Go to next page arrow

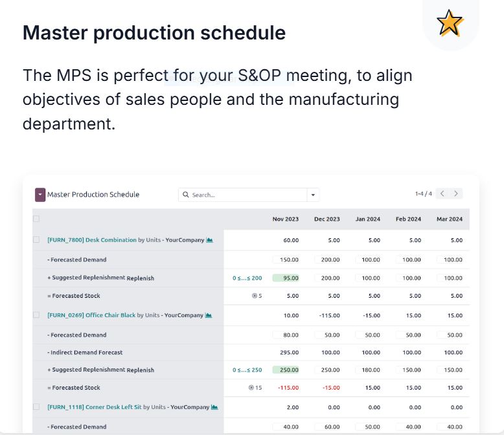(457, 194)
